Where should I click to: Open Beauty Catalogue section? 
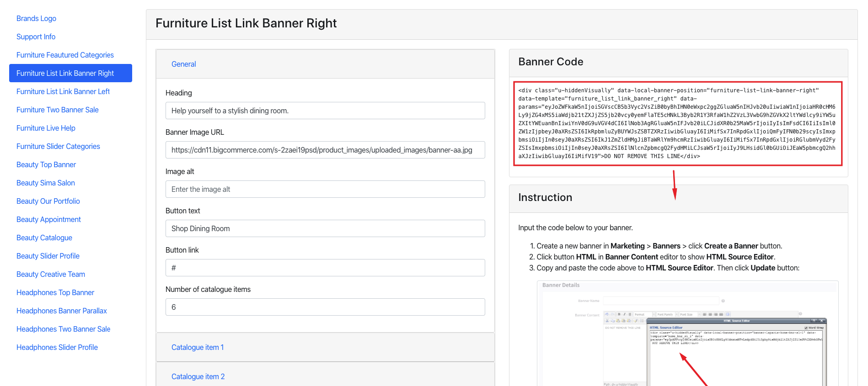(44, 238)
